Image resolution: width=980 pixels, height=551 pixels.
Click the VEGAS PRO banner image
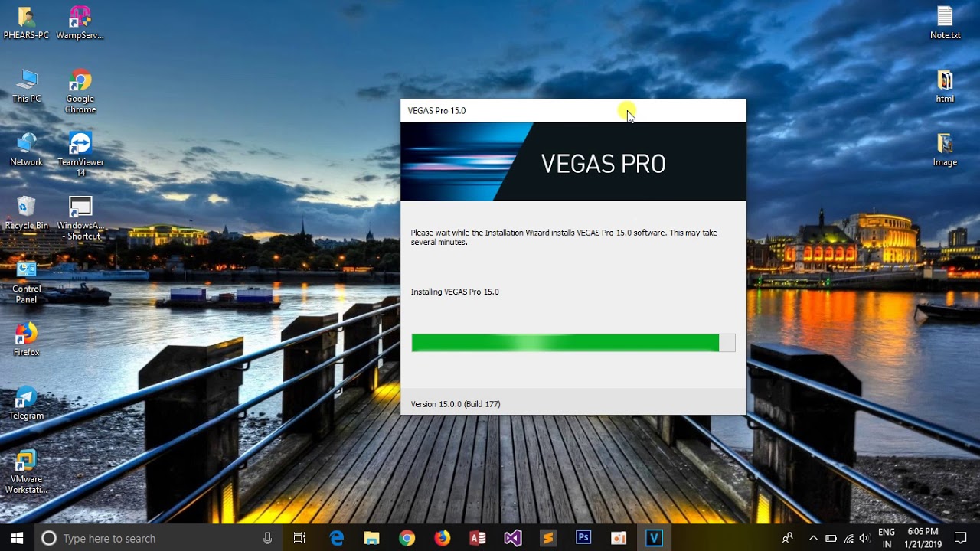[573, 161]
